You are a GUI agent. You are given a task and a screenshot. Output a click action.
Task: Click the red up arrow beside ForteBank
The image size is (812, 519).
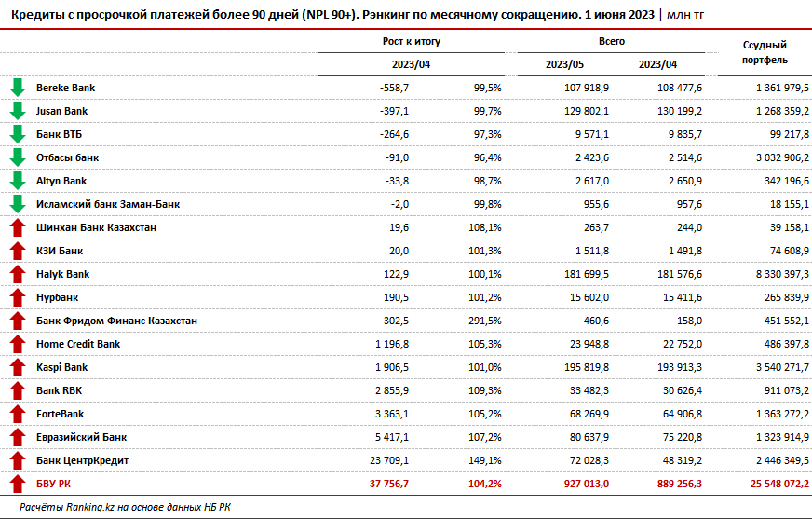[18, 414]
